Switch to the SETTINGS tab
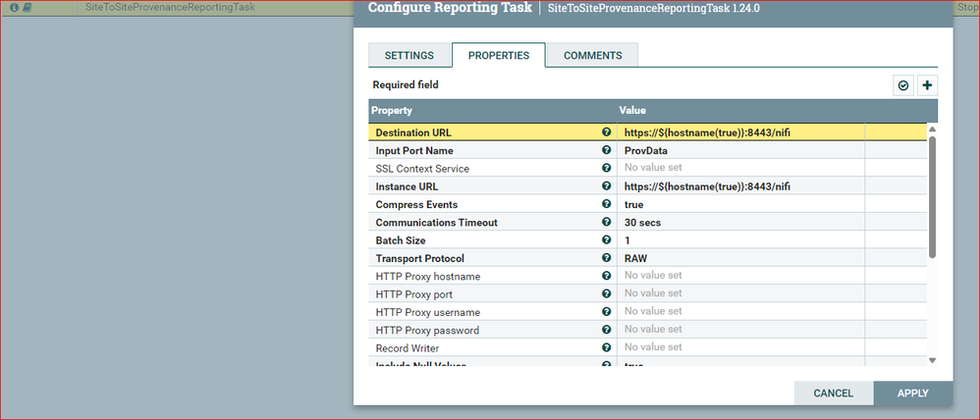Screen dimensions: 980x420 point(409,55)
